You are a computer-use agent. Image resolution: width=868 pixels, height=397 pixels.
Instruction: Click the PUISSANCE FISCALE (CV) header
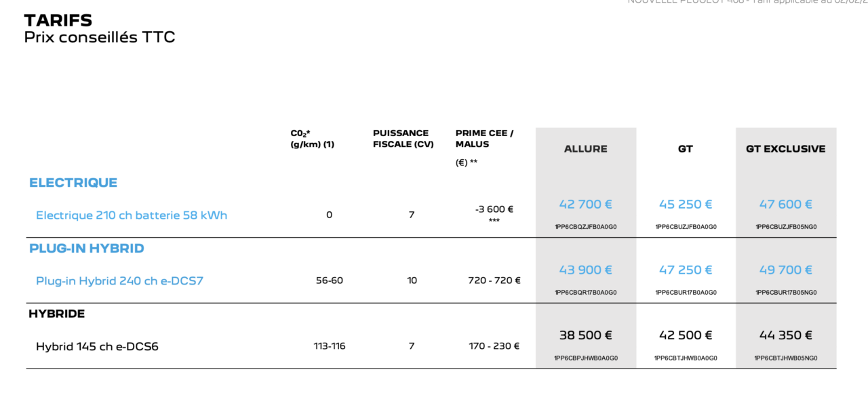[403, 139]
